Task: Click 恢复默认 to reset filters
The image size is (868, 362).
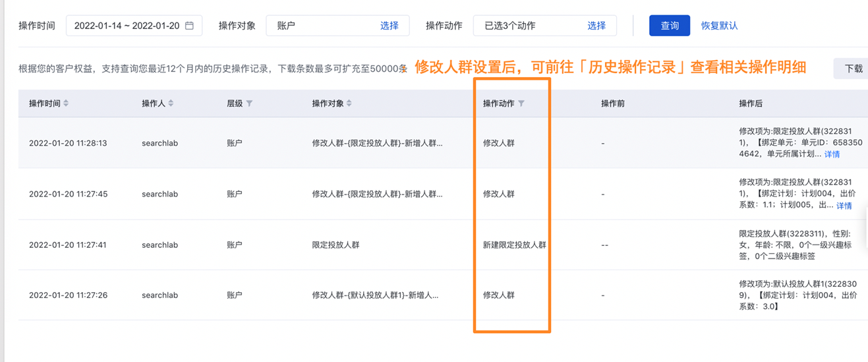Action: tap(719, 26)
